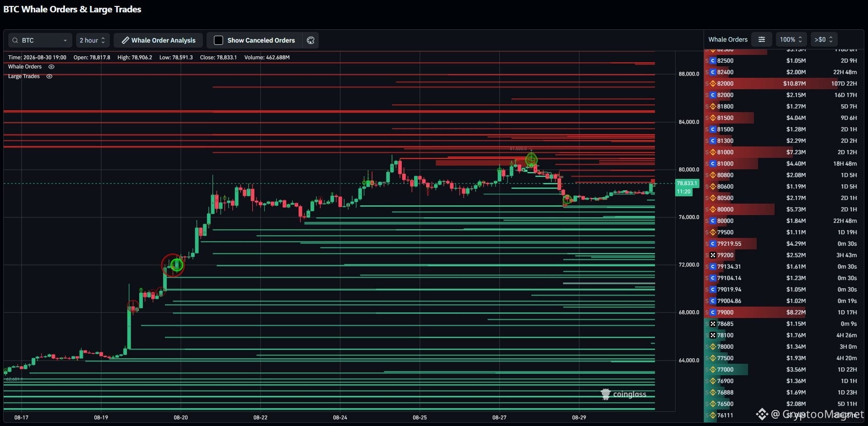Open the 2 hour interval selector

click(x=93, y=40)
